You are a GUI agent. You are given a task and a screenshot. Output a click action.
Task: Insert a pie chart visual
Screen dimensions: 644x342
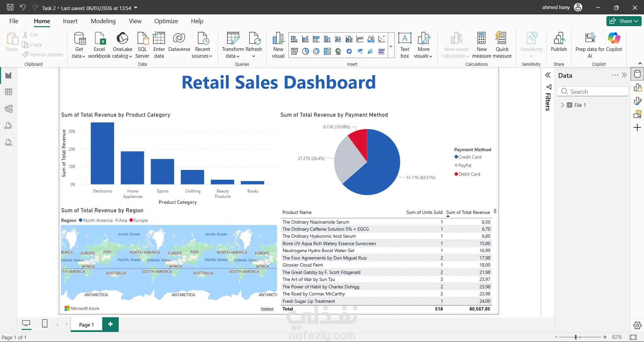(x=305, y=51)
